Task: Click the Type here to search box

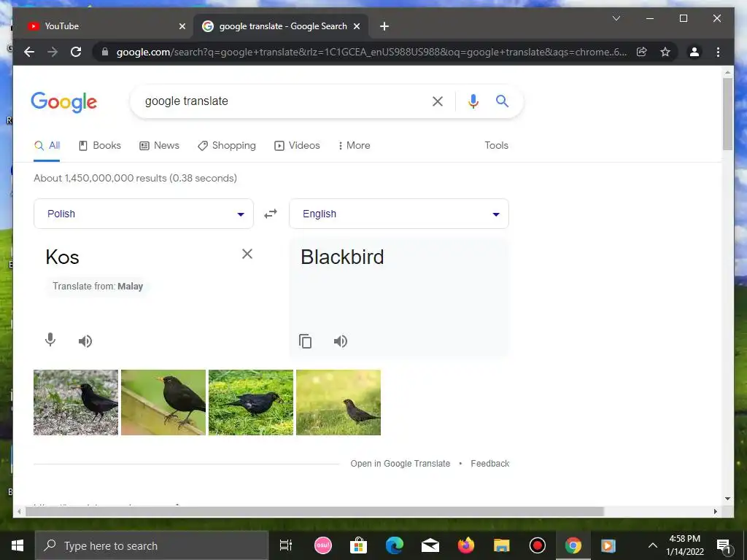Action: (x=152, y=545)
